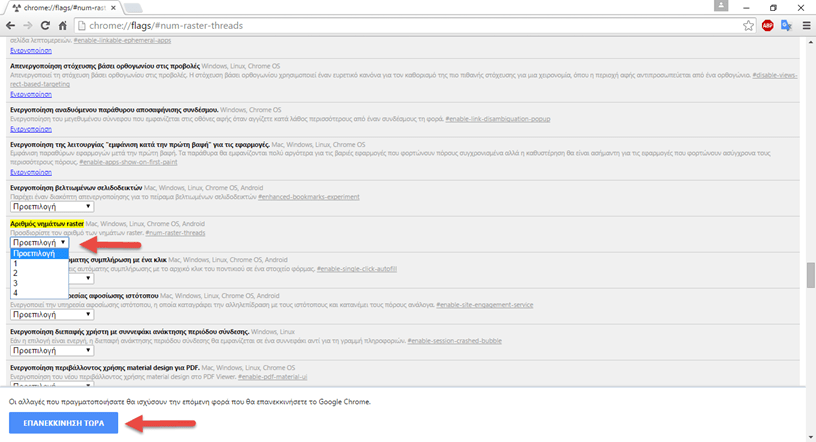
Task: Bookmark this page with the star icon
Action: 748,26
